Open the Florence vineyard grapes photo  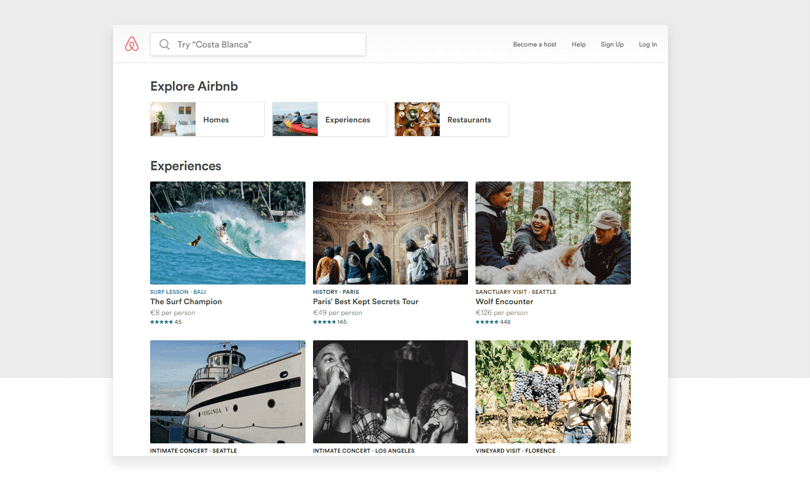(x=553, y=392)
